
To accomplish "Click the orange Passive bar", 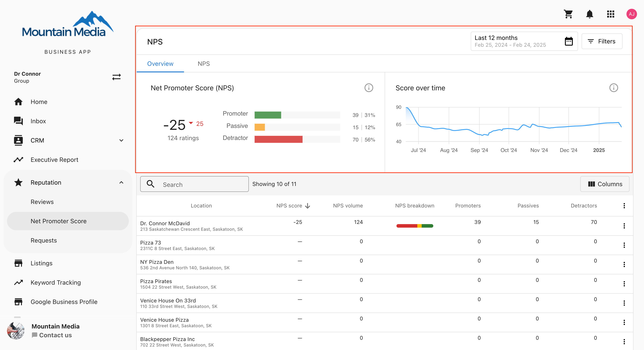I will point(260,127).
